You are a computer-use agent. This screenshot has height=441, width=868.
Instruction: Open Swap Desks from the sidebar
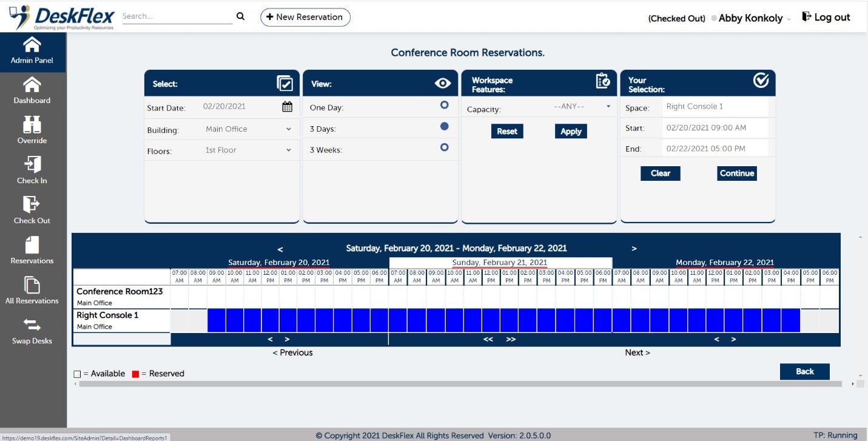coord(32,326)
